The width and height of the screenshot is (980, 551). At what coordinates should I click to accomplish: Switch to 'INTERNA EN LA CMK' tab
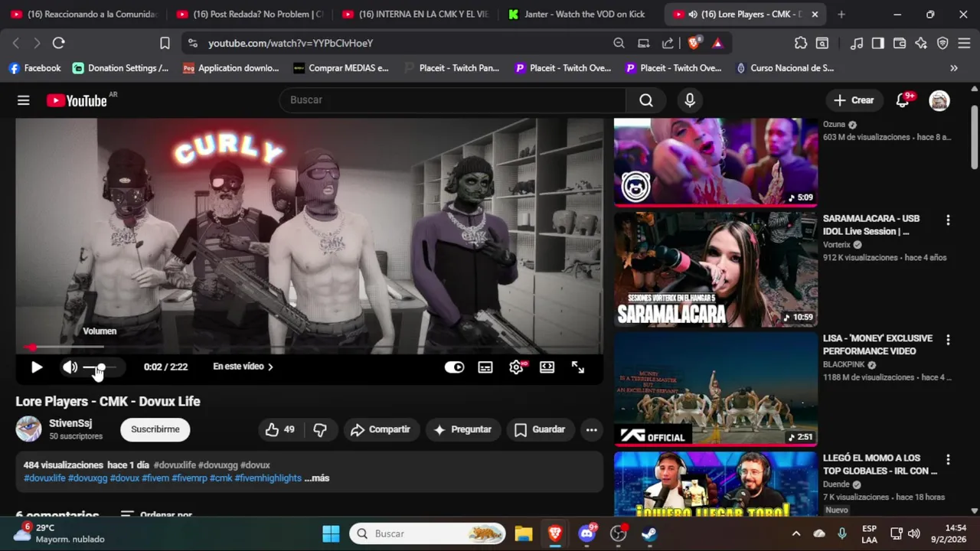(415, 14)
